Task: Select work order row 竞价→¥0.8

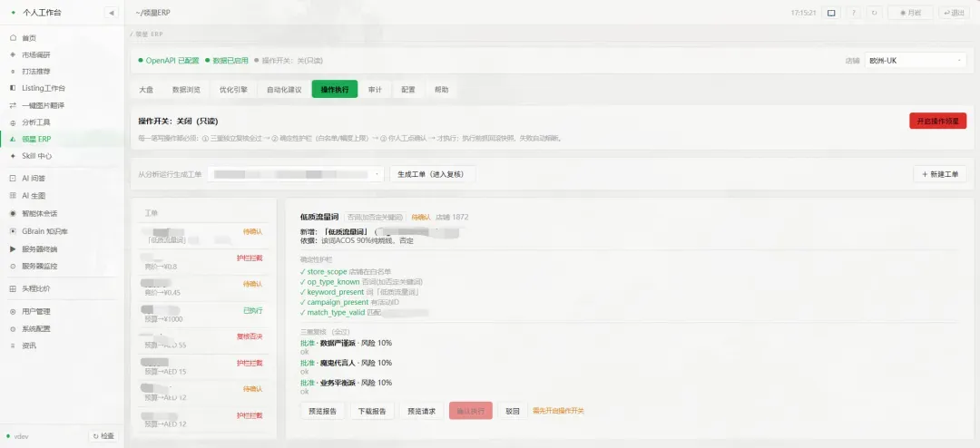Action: 204,262
